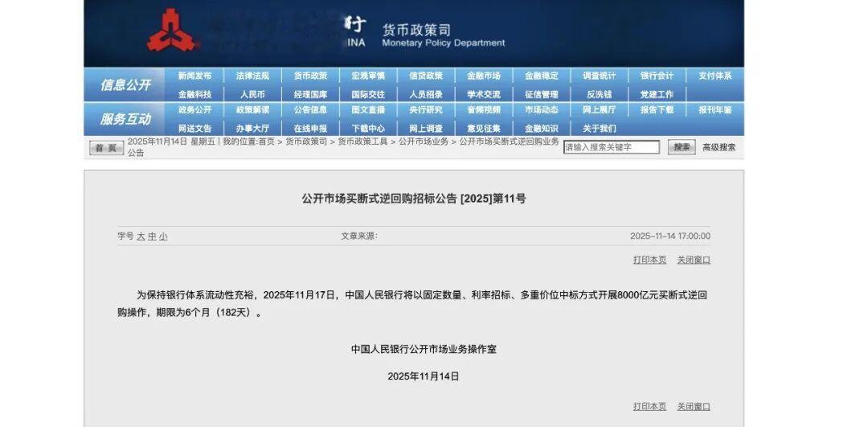Click 打印本页 link beneath the signature date
This screenshot has height=427, width=868.
click(650, 407)
